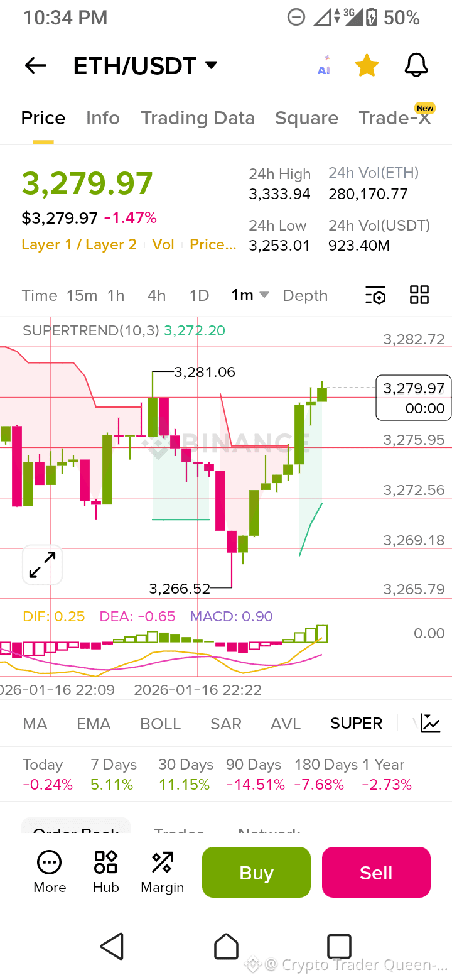The width and height of the screenshot is (452, 980).
Task: Tap the 24h Vol(USDT) value 923.40M
Action: click(x=359, y=246)
